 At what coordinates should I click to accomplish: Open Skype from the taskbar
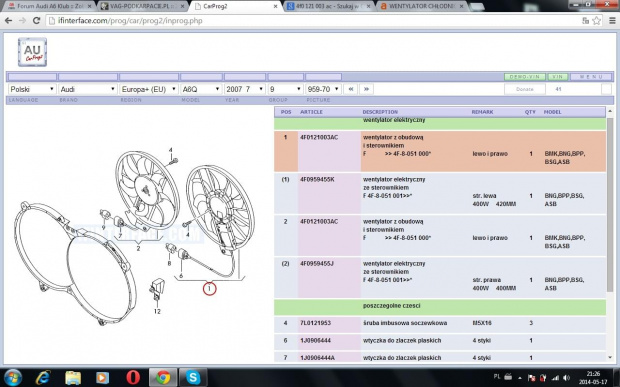193,377
